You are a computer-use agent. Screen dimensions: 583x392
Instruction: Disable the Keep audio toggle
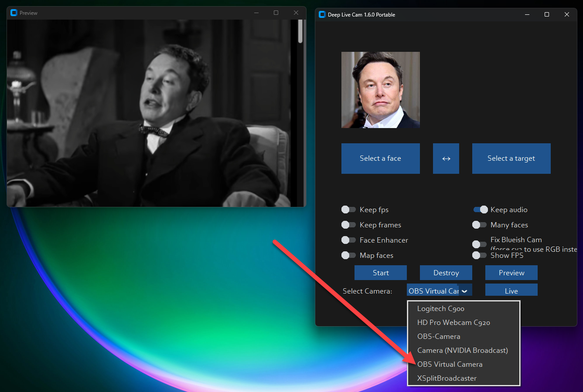click(x=480, y=210)
